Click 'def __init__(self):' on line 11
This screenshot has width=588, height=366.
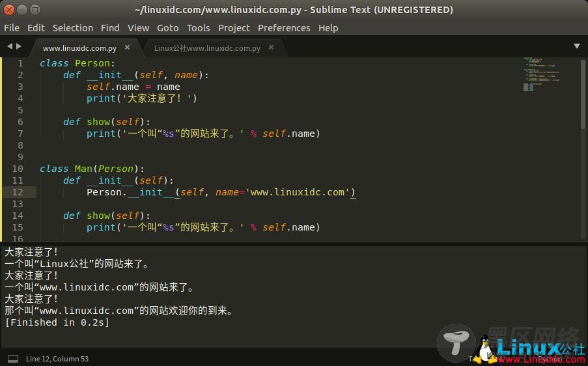click(119, 180)
